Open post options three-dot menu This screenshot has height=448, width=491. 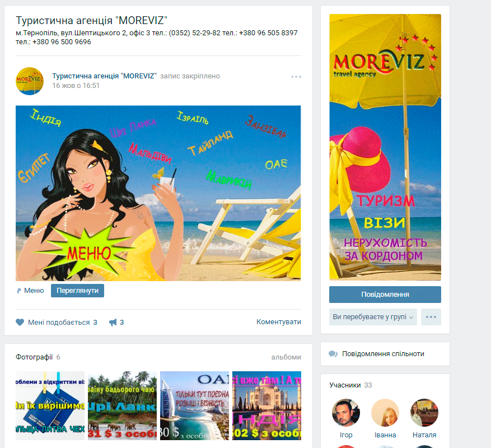tap(296, 77)
